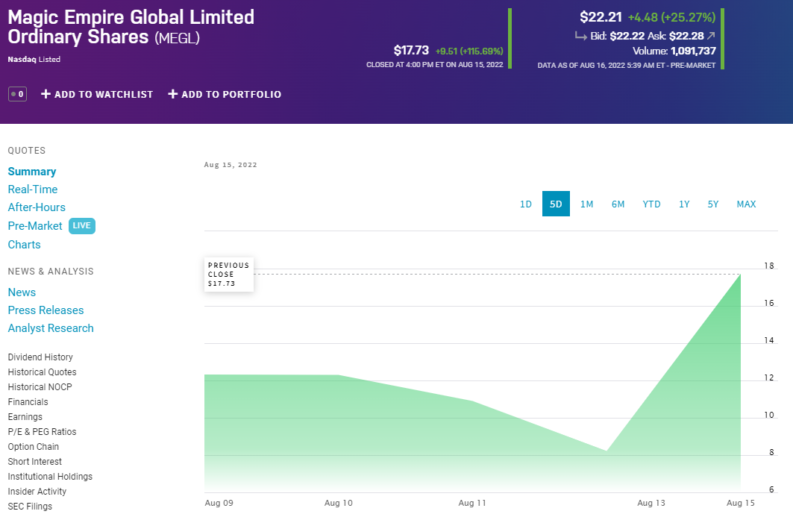Open Press Releases
This screenshot has height=517, width=793.
46,310
